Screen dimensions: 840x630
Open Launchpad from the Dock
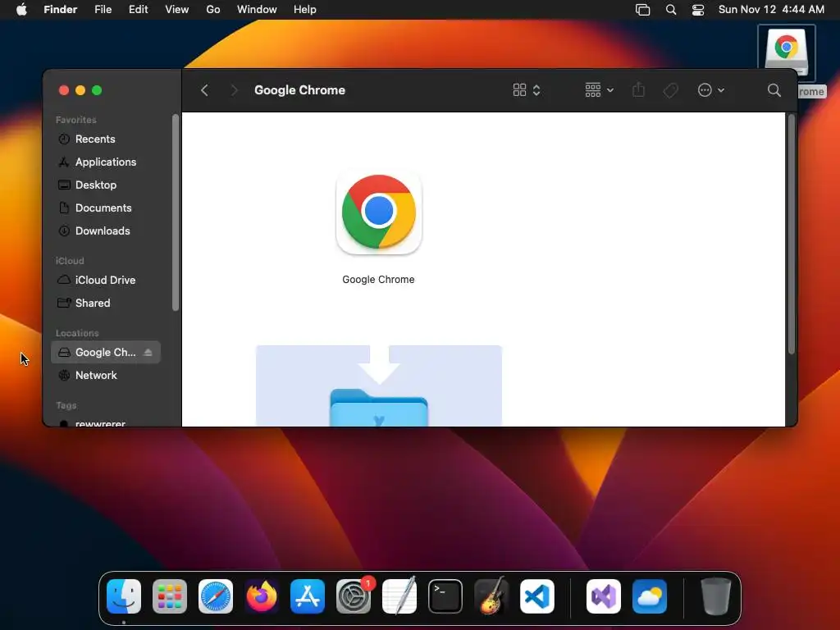(x=170, y=596)
